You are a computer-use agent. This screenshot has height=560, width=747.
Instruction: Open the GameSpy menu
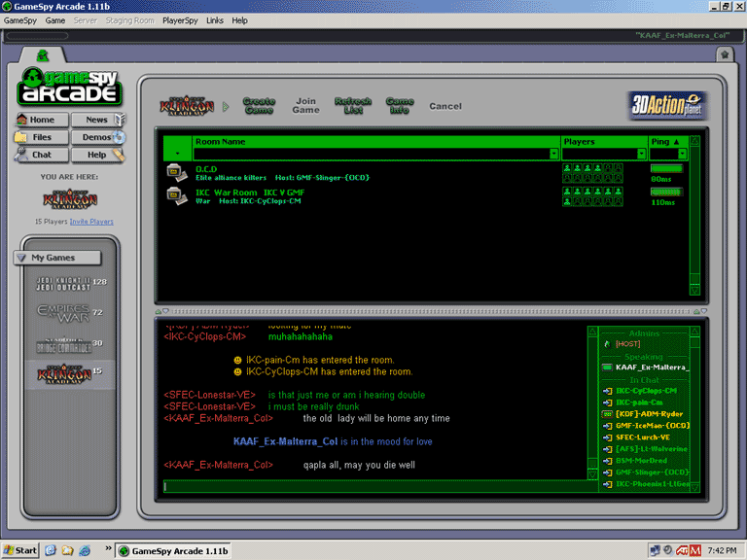point(20,20)
